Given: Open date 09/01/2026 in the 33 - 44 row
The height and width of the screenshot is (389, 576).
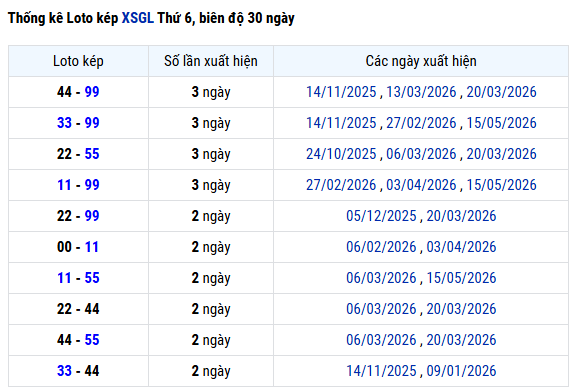Looking at the screenshot, I should pos(461,371).
